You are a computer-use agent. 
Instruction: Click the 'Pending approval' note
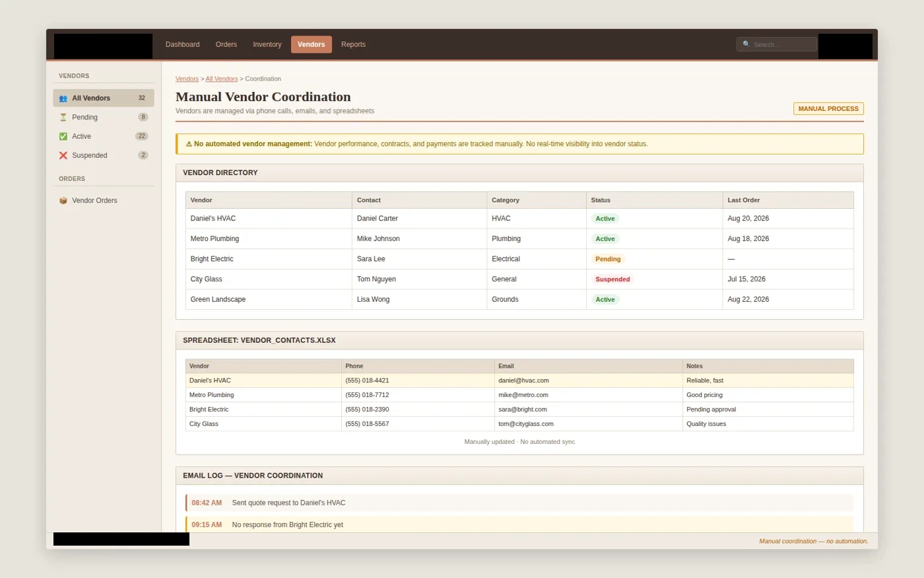[x=711, y=410]
